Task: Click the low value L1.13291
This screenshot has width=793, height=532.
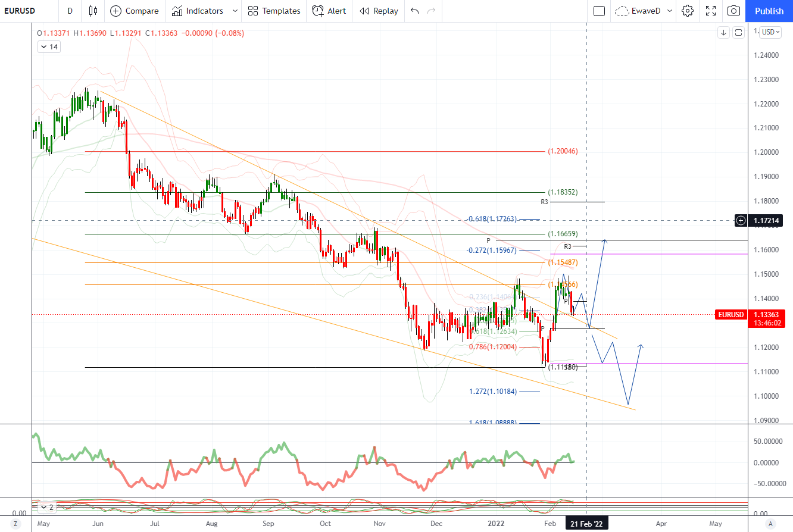Action: [x=126, y=33]
